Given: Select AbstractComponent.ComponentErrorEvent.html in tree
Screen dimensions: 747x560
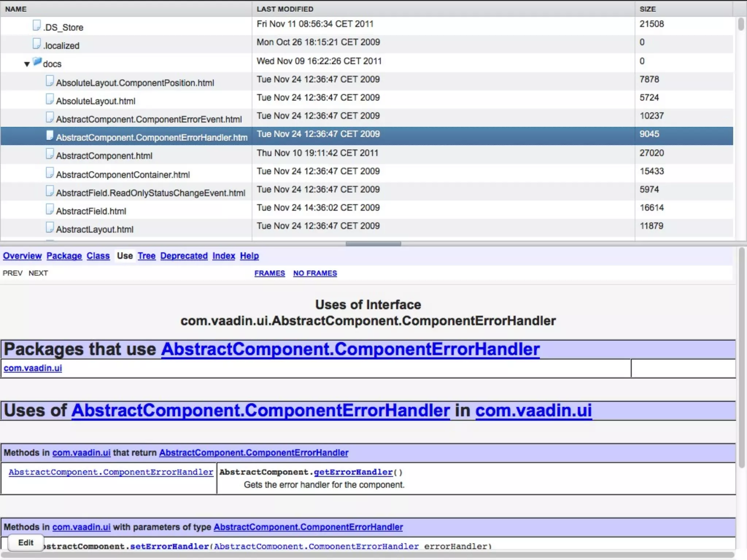Looking at the screenshot, I should pyautogui.click(x=149, y=119).
